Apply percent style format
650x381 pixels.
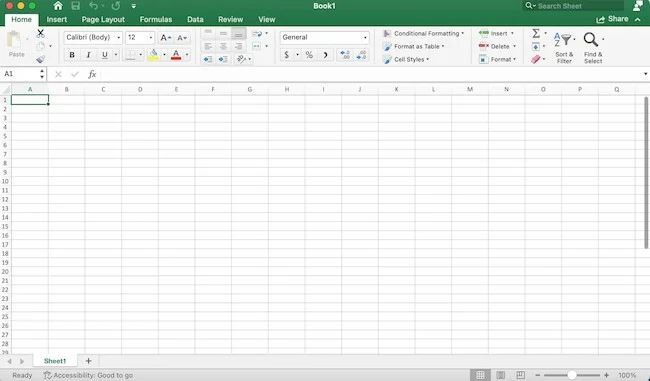tap(309, 55)
